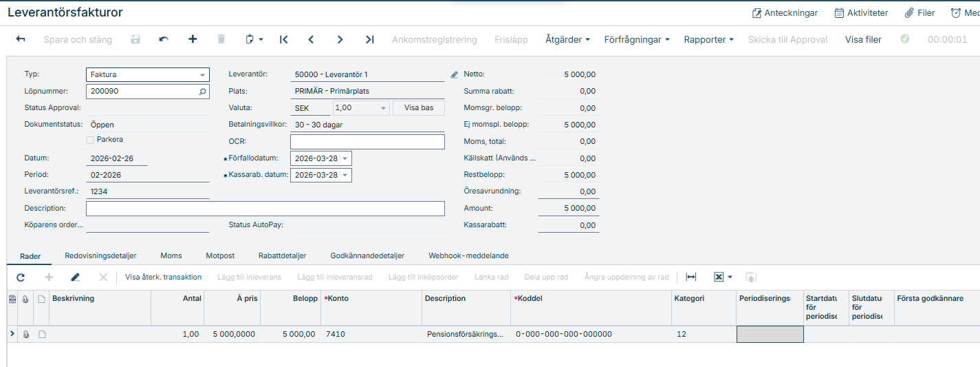Open the Godkännandedetaljer tab
980x367 pixels.
(x=367, y=255)
